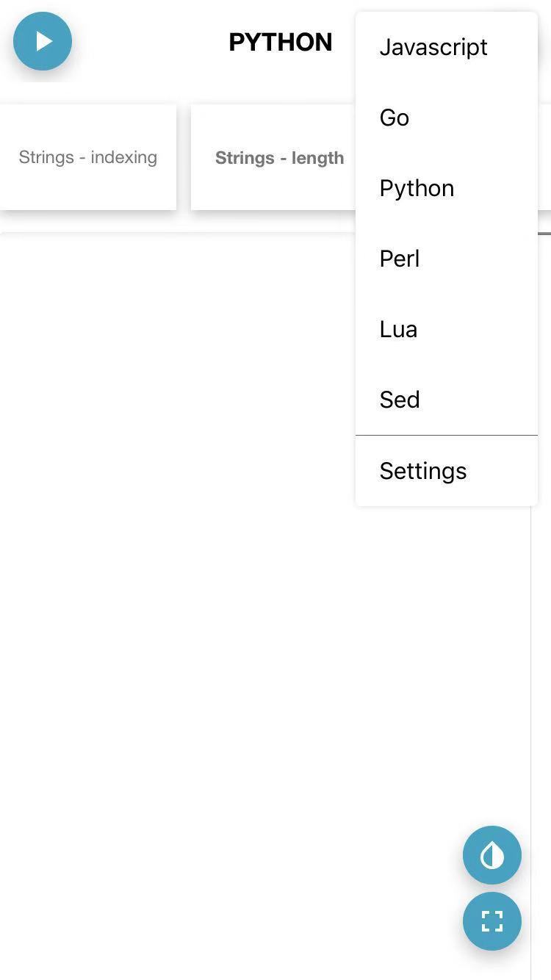Run the code with the play button
Image resolution: width=551 pixels, height=980 pixels.
tap(43, 41)
